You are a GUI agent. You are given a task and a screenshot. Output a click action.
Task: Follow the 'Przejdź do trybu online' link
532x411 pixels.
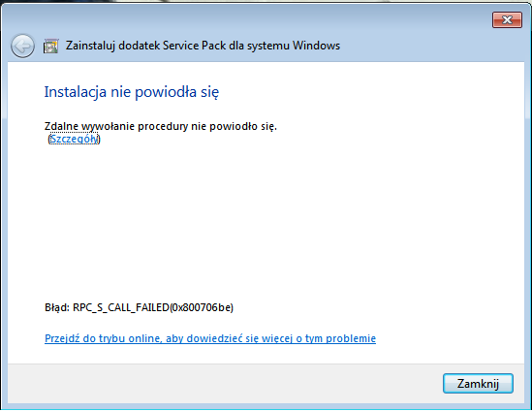coord(210,338)
